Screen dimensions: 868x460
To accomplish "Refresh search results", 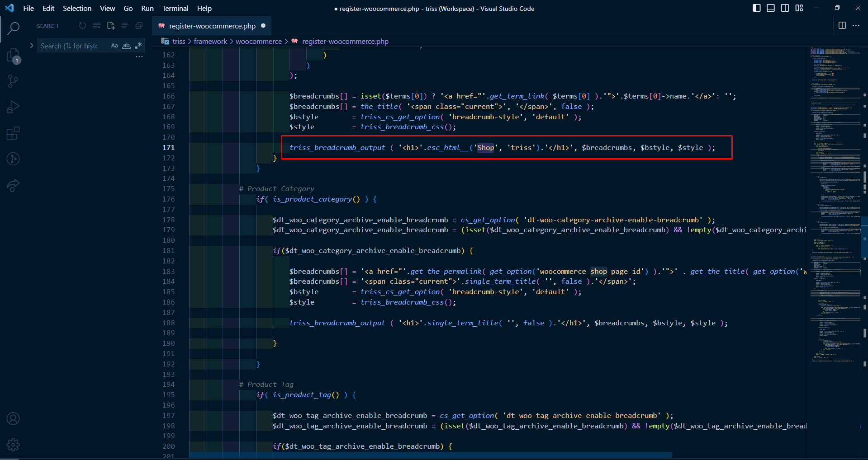I will (82, 26).
